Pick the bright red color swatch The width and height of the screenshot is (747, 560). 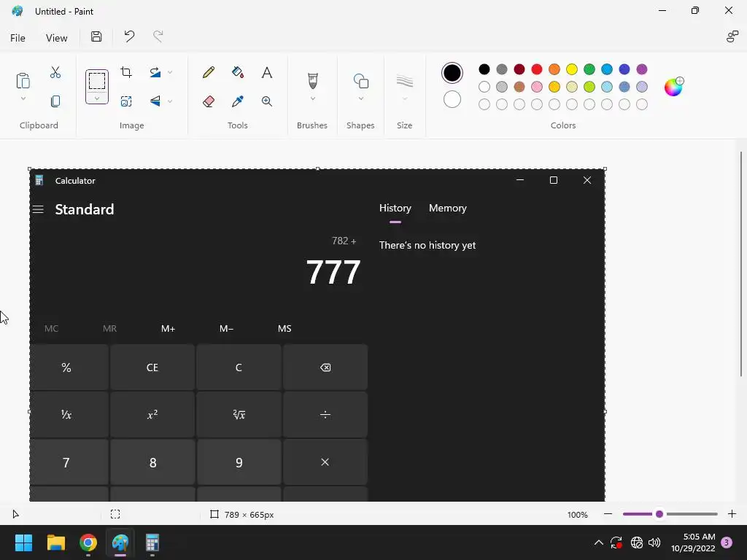[x=537, y=69]
